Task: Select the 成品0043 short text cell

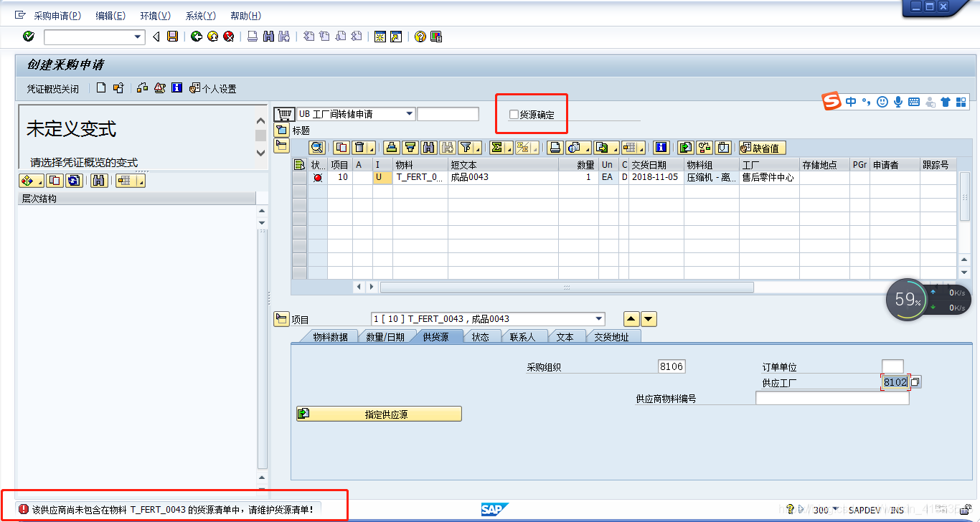Action: click(503, 177)
